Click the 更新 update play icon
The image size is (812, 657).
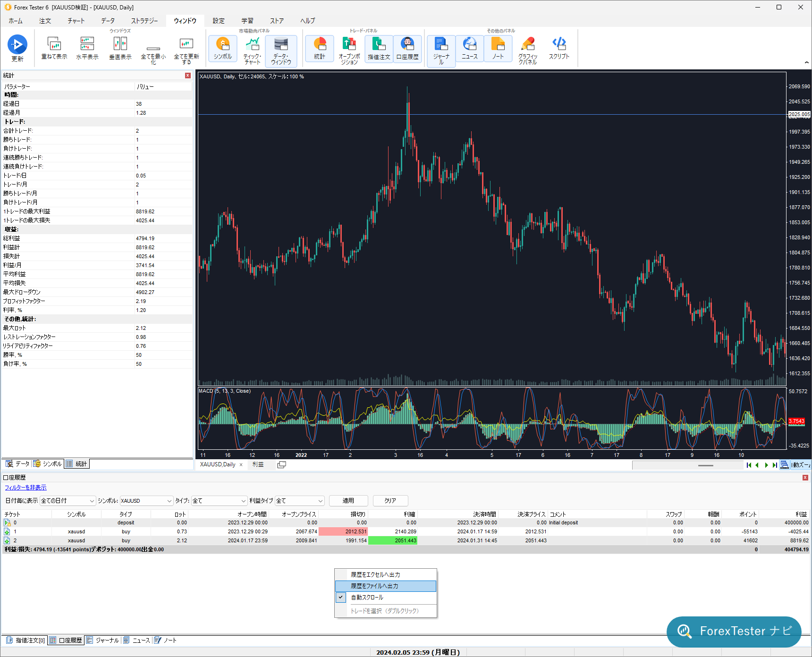click(x=17, y=45)
